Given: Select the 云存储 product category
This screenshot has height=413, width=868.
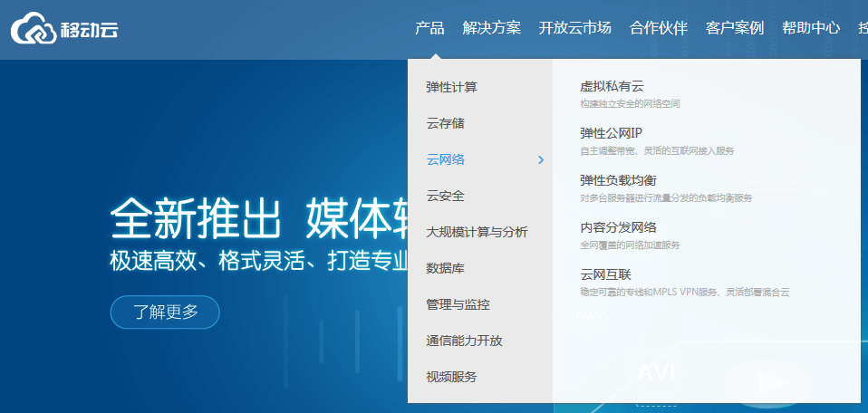Looking at the screenshot, I should [445, 123].
